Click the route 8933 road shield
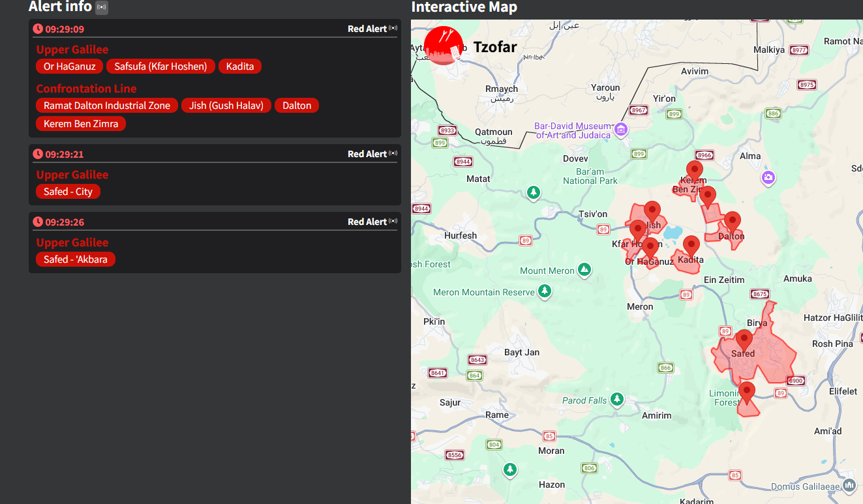863x504 pixels. [447, 130]
